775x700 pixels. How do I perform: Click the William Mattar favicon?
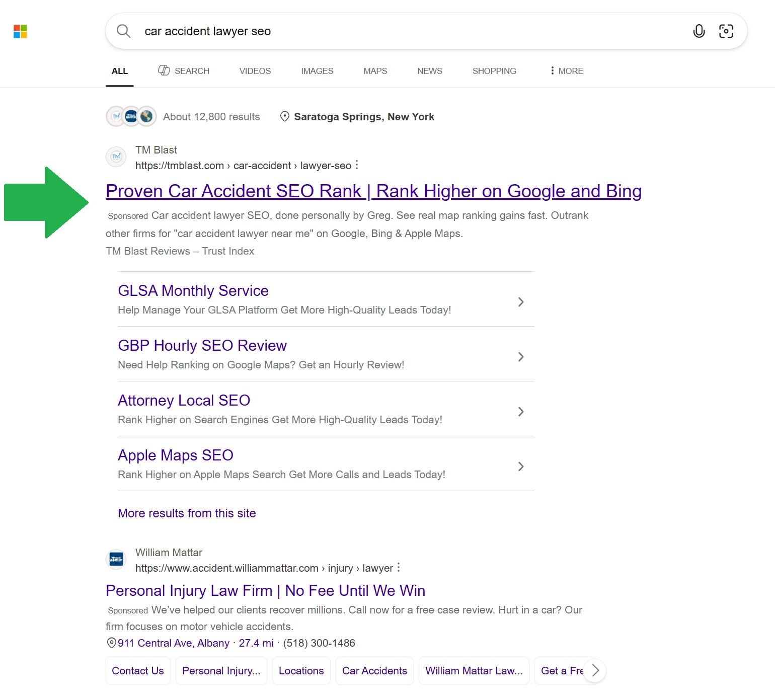(116, 560)
